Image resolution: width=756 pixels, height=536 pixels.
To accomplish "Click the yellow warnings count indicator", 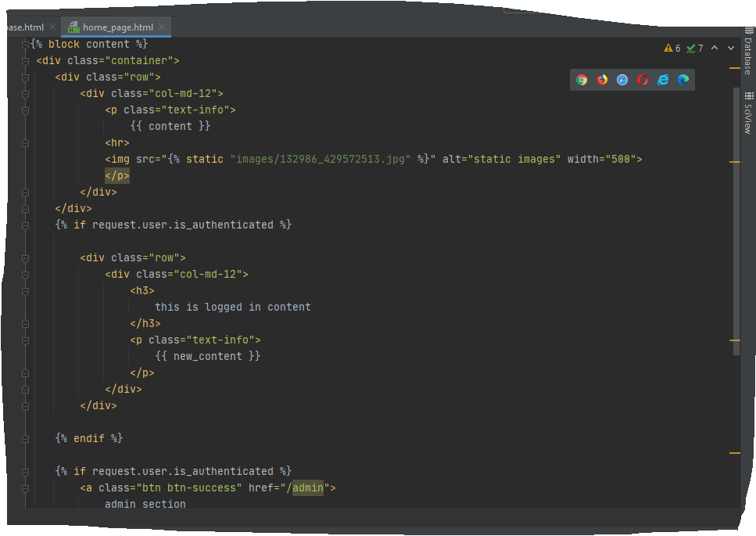I will click(672, 49).
